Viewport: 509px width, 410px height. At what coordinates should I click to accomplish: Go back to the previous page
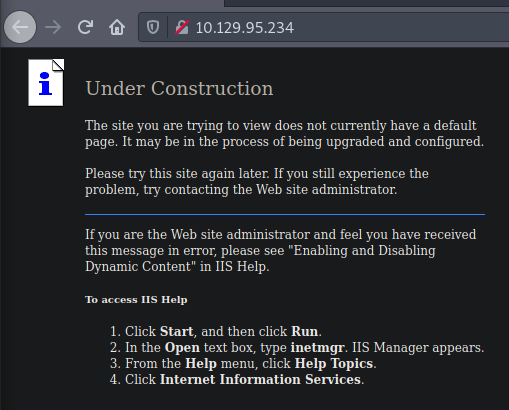click(20, 27)
